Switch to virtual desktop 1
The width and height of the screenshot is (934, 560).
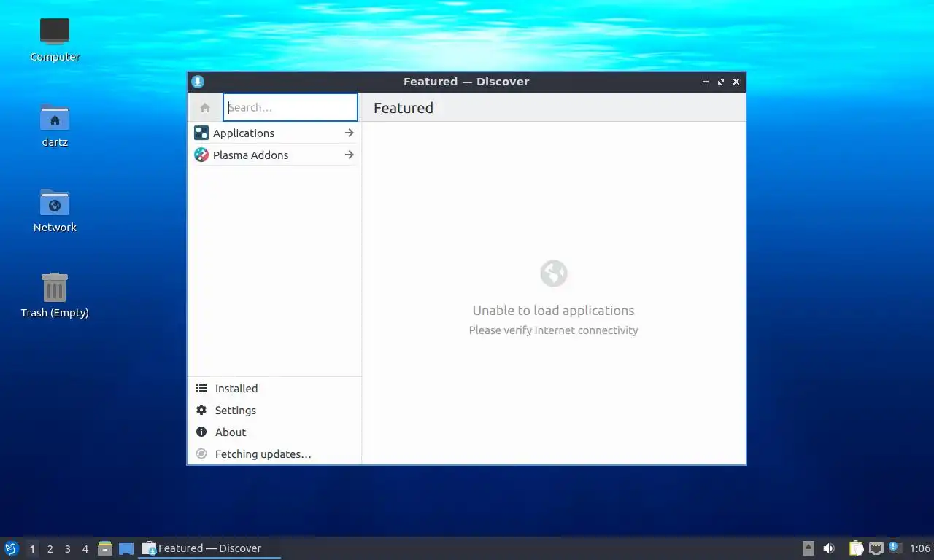[32, 548]
